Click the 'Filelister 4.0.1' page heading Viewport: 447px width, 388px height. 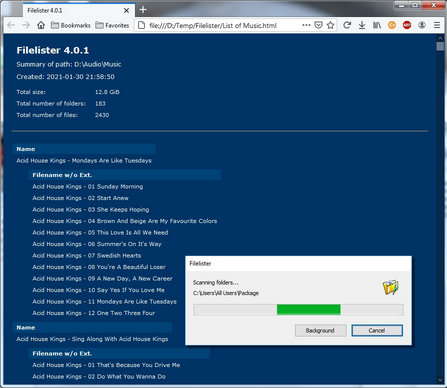click(53, 50)
